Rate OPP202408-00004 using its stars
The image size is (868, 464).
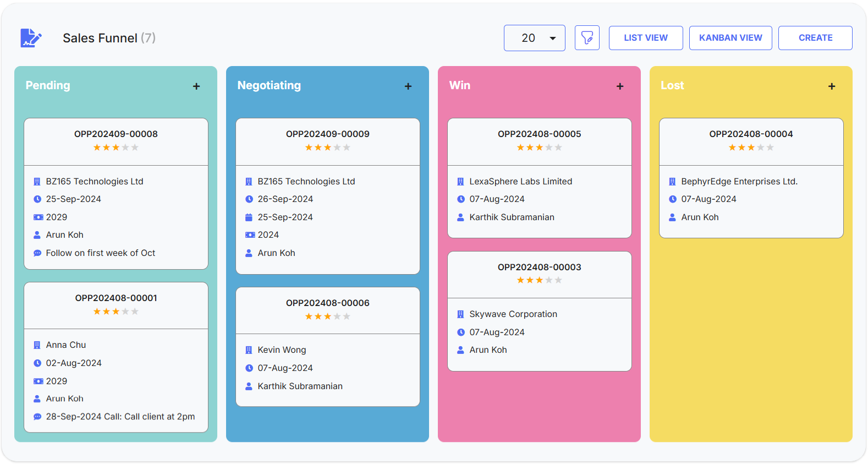[751, 148]
